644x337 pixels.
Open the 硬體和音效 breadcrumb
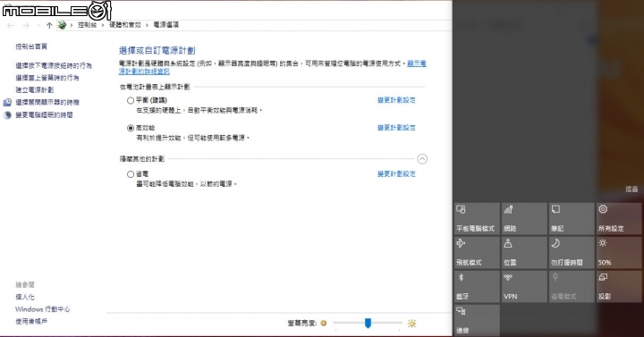pos(125,25)
